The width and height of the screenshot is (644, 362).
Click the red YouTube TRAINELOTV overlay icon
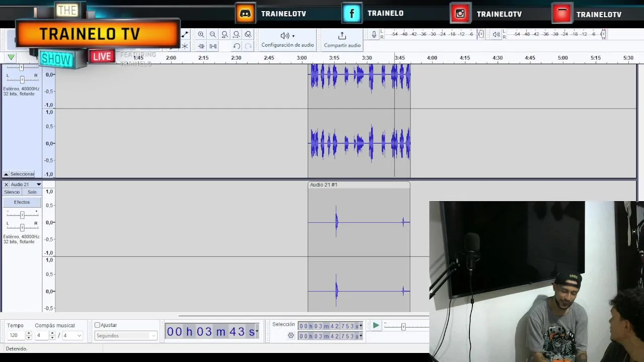pyautogui.click(x=561, y=14)
